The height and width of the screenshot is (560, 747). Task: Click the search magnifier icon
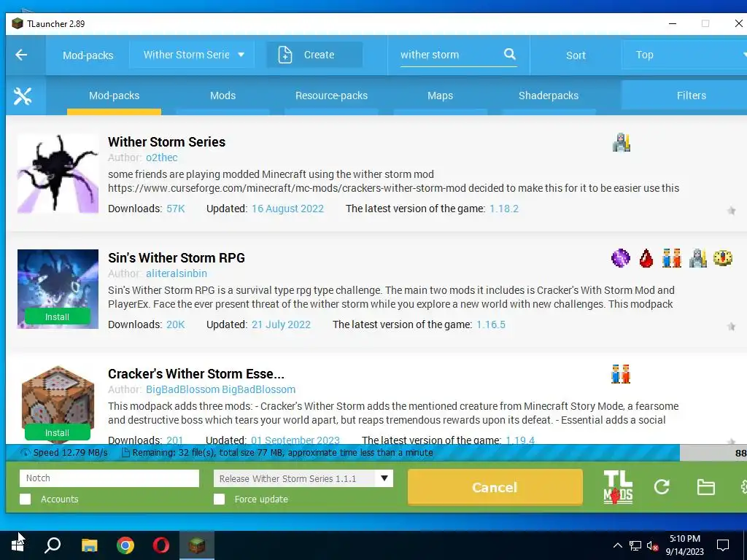click(510, 54)
